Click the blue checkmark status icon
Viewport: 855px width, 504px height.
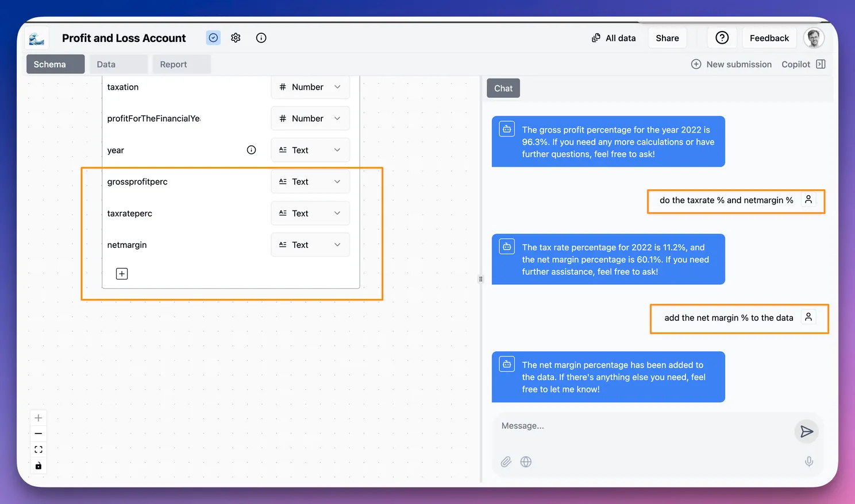213,38
